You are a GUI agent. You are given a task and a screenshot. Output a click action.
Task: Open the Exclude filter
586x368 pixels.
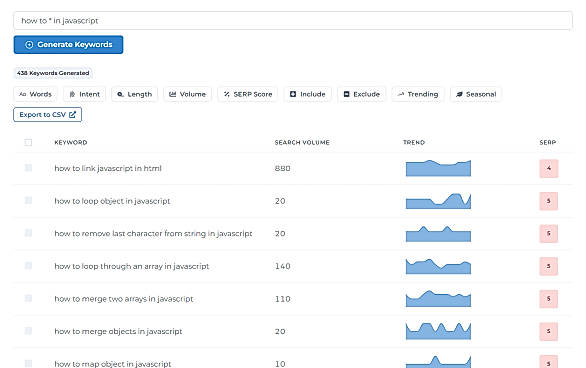click(x=361, y=94)
